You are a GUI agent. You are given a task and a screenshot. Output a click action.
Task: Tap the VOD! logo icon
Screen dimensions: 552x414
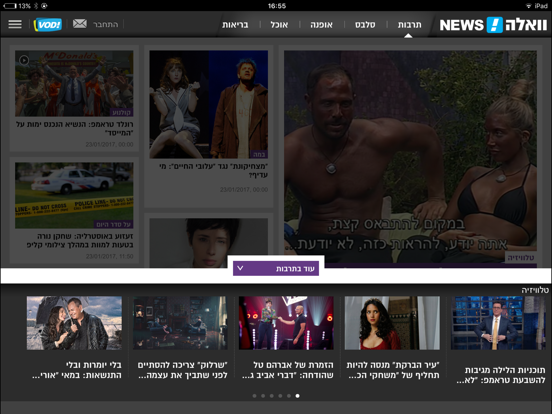click(x=48, y=25)
